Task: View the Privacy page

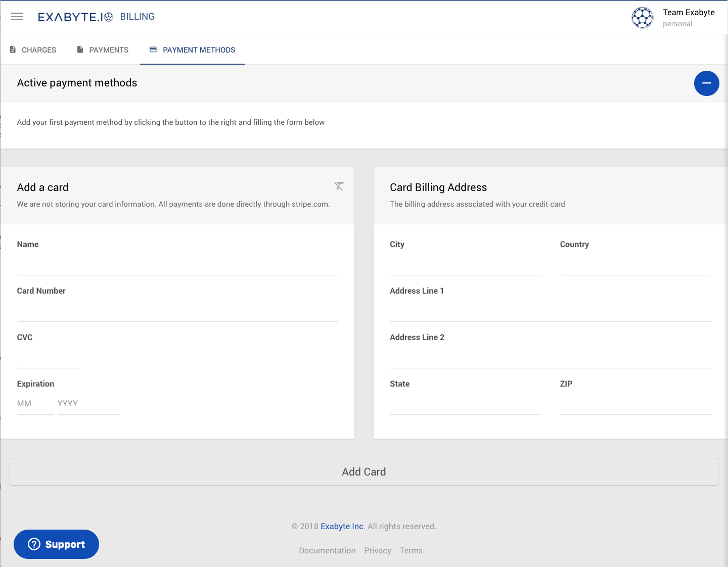Action: pos(378,550)
